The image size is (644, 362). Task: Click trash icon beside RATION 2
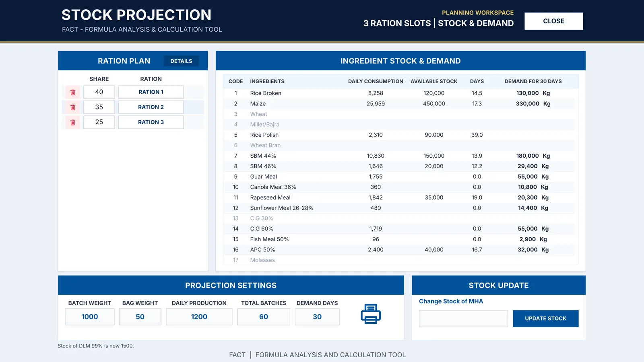click(x=73, y=107)
